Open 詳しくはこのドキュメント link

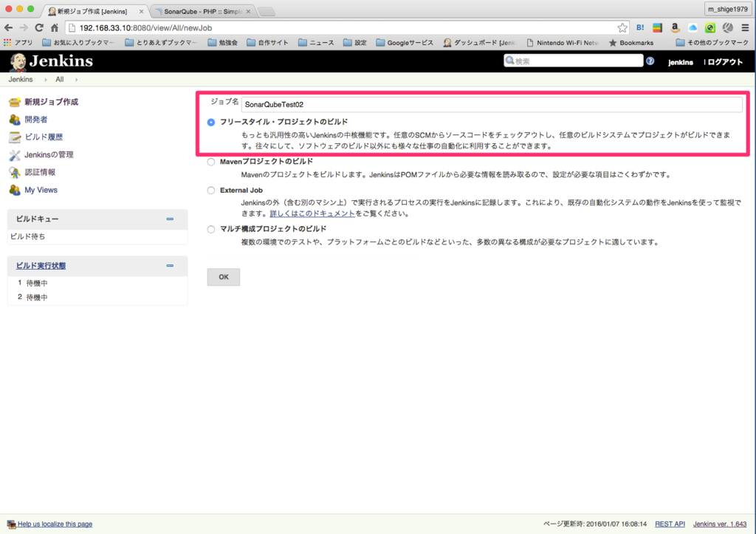312,213
